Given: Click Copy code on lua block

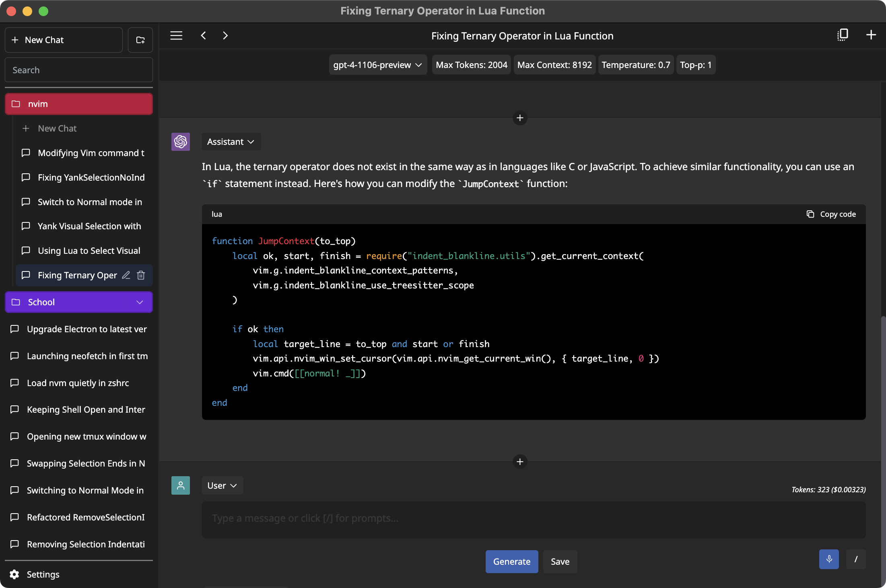Looking at the screenshot, I should click(x=831, y=214).
